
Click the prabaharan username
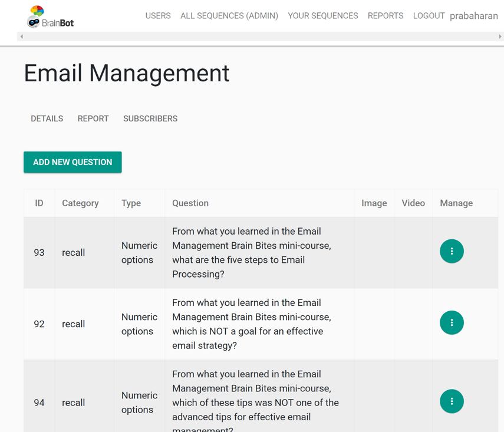[473, 16]
